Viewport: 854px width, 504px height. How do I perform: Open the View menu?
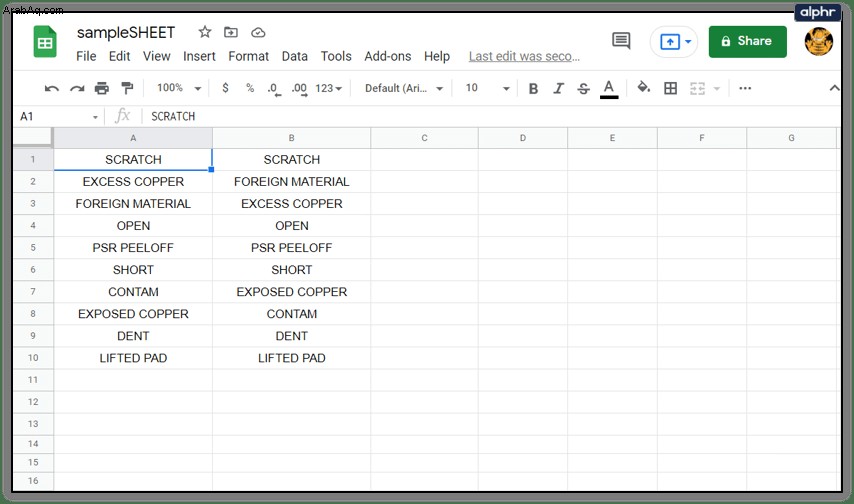click(x=157, y=56)
